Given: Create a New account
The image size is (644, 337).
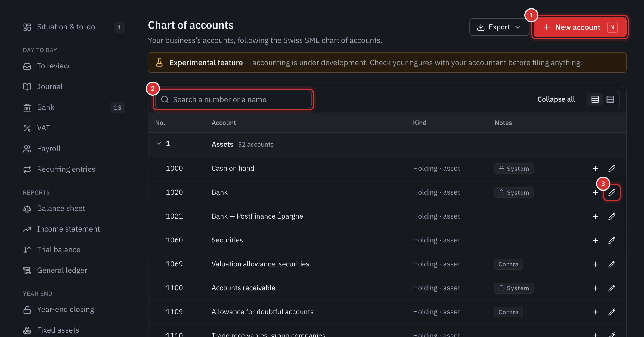Looking at the screenshot, I should pos(580,27).
